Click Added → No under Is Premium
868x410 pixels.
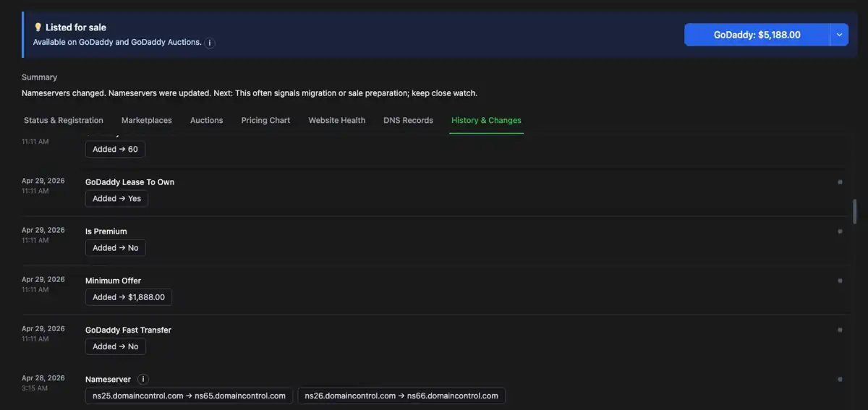pyautogui.click(x=116, y=247)
